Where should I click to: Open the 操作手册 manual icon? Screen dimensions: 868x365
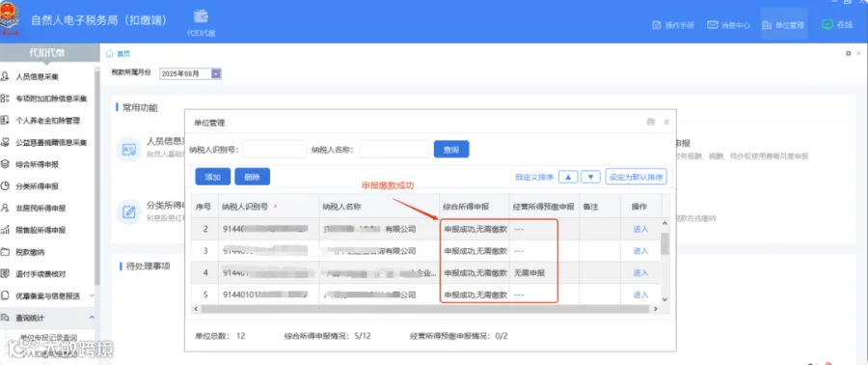tap(657, 25)
